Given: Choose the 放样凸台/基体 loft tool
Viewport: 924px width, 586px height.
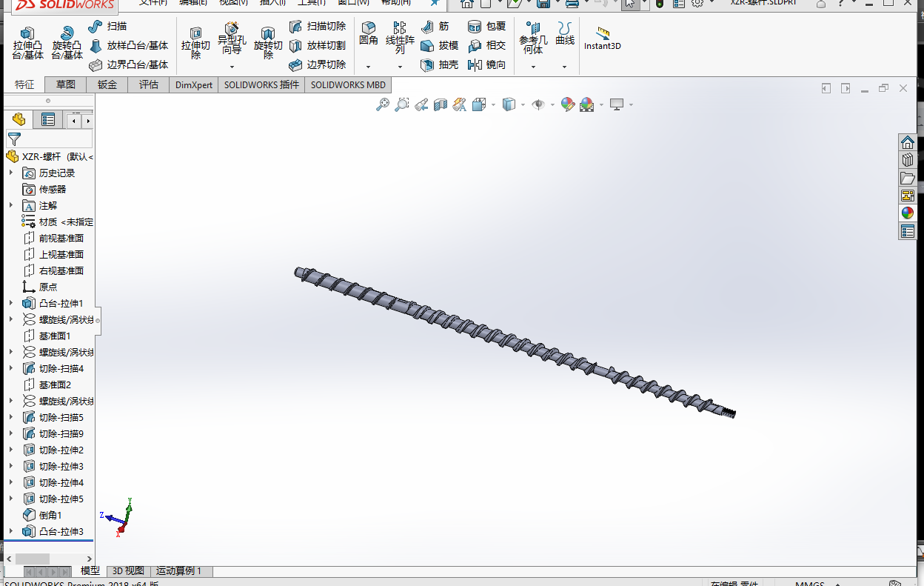Looking at the screenshot, I should [x=129, y=46].
